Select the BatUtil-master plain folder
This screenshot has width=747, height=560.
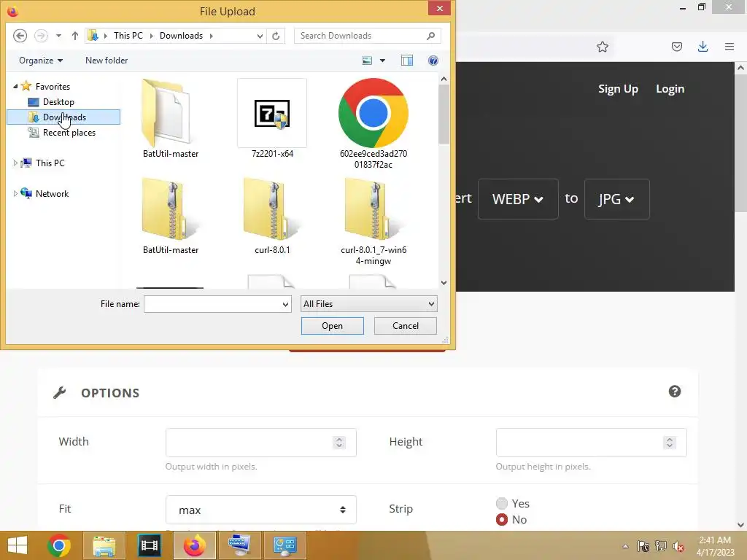tap(171, 119)
